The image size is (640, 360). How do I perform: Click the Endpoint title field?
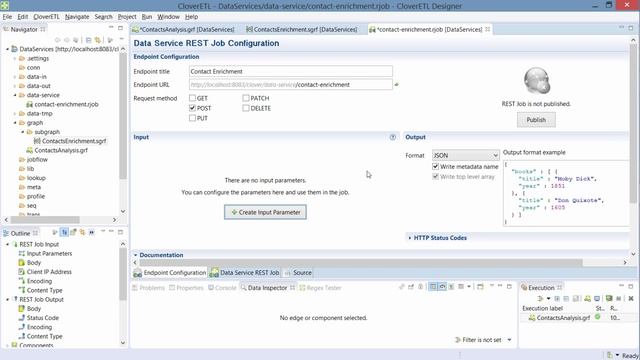click(291, 71)
